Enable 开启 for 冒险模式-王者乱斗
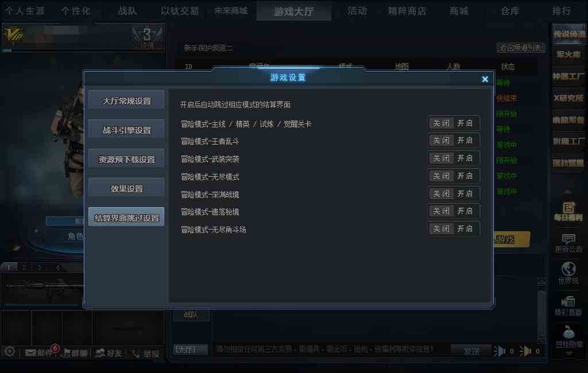The image size is (588, 373). click(x=465, y=141)
